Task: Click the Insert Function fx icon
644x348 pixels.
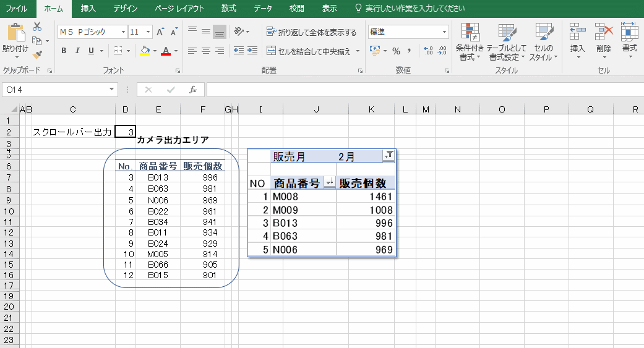Action: [x=192, y=90]
